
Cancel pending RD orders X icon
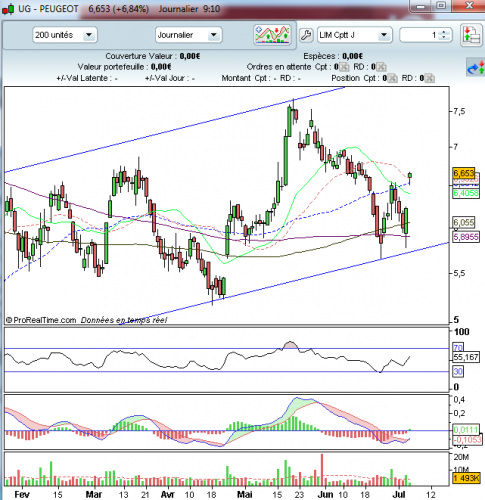[x=381, y=67]
